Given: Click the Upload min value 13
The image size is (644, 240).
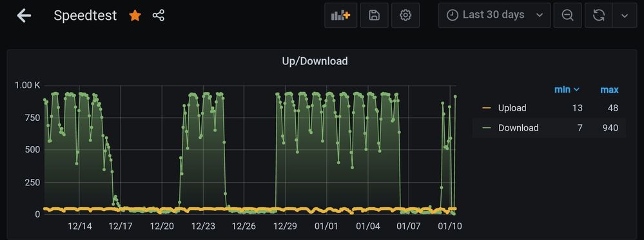Looking at the screenshot, I should [577, 108].
